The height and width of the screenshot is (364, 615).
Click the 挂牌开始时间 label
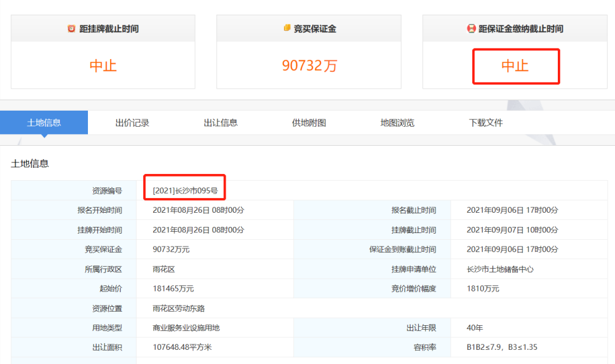100,230
